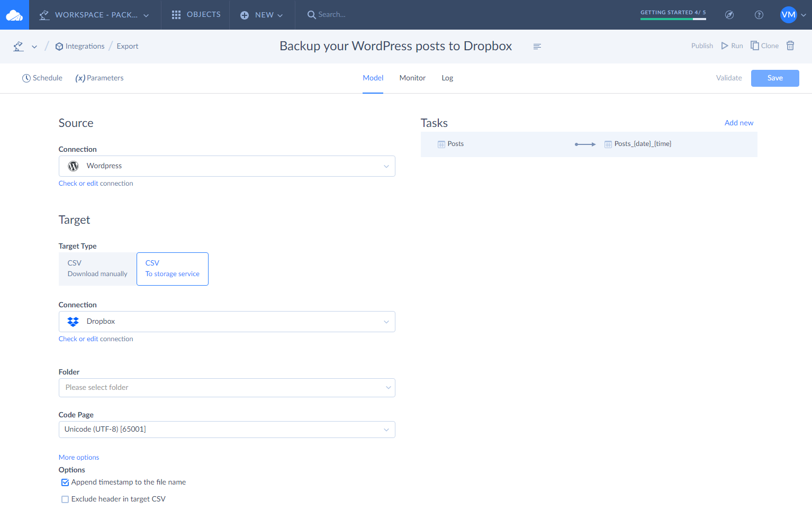Click the Getting Started progress bar
Viewport: 812px width, 520px height.
point(673,19)
